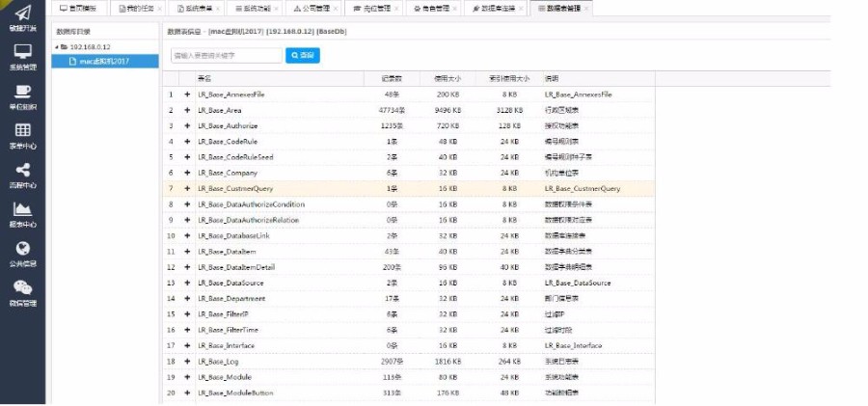Close the 数据库连接 tab
Screen dimensions: 868x406
tap(521, 9)
